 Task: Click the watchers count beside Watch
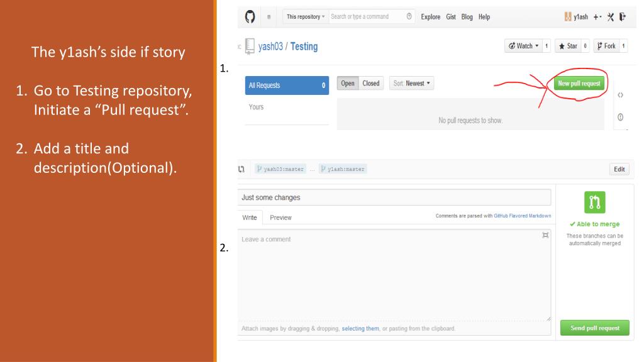pyautogui.click(x=547, y=46)
